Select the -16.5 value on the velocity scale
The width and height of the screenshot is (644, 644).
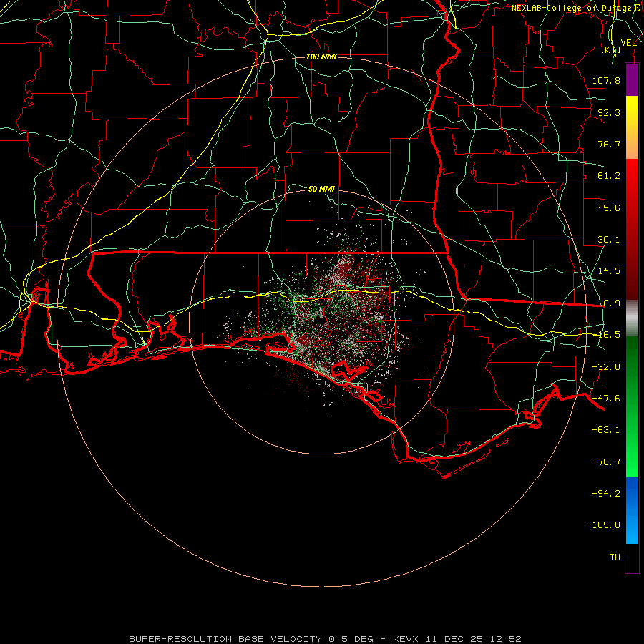609,335
